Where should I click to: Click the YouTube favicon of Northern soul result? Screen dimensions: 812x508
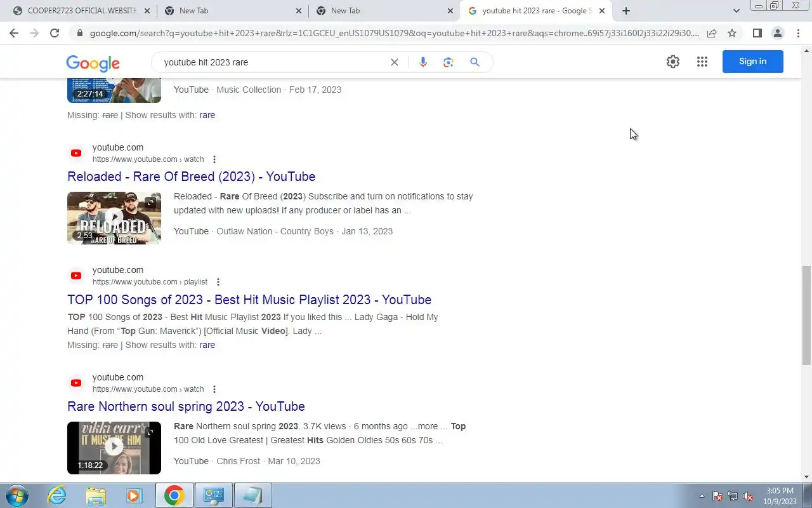tap(76, 383)
